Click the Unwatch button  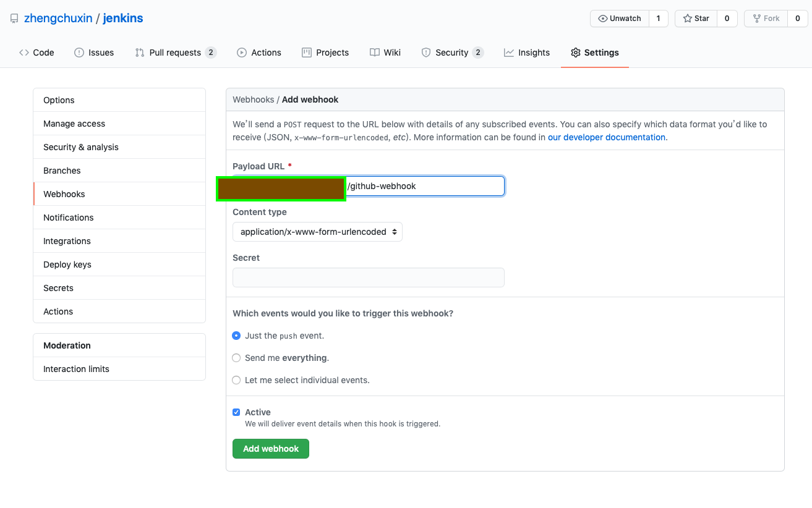pos(620,19)
